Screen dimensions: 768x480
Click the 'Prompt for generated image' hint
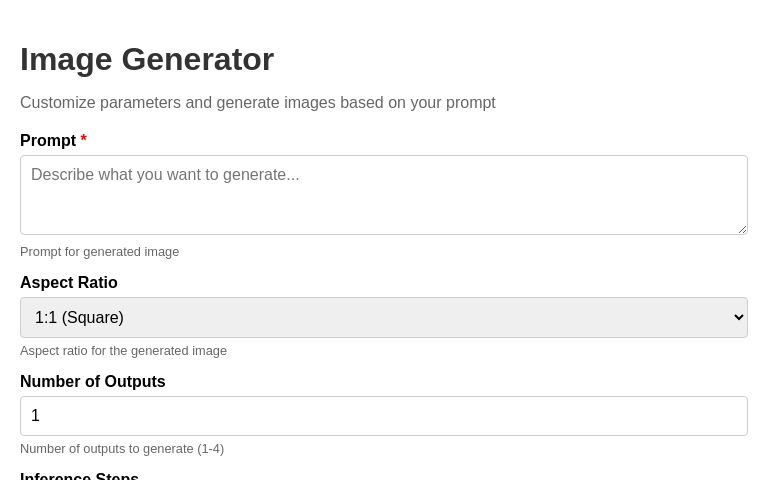click(x=99, y=252)
